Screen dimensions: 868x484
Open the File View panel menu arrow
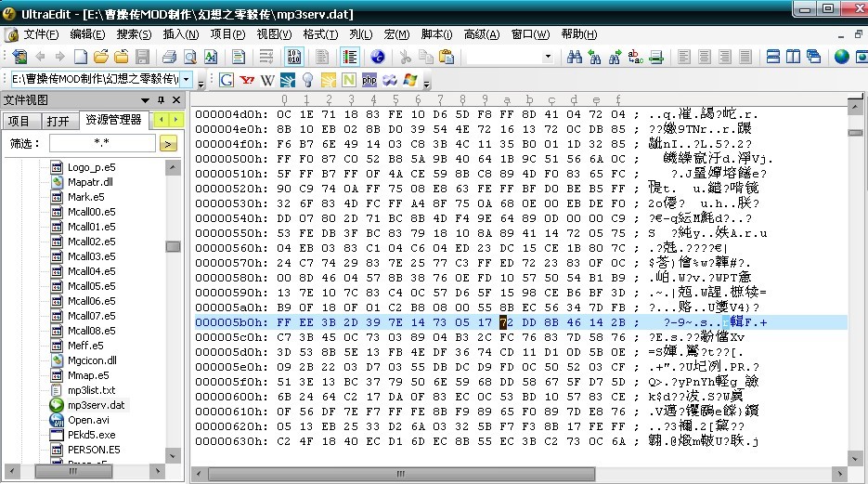[x=145, y=100]
